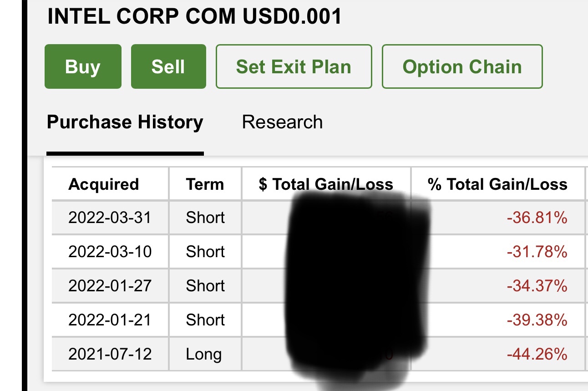Click the 2022-01-27 acquired date
Screen dimensions: 588x391
[x=110, y=286]
